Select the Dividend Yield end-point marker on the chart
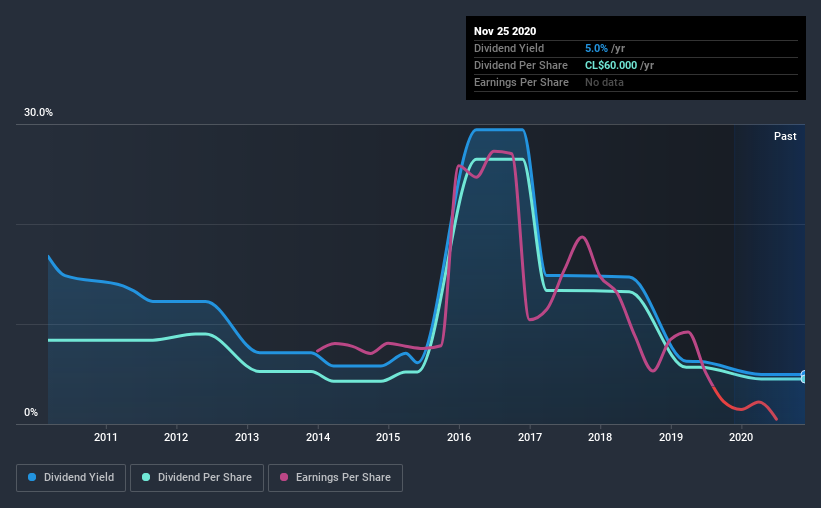The height and width of the screenshot is (508, 821). tap(804, 375)
